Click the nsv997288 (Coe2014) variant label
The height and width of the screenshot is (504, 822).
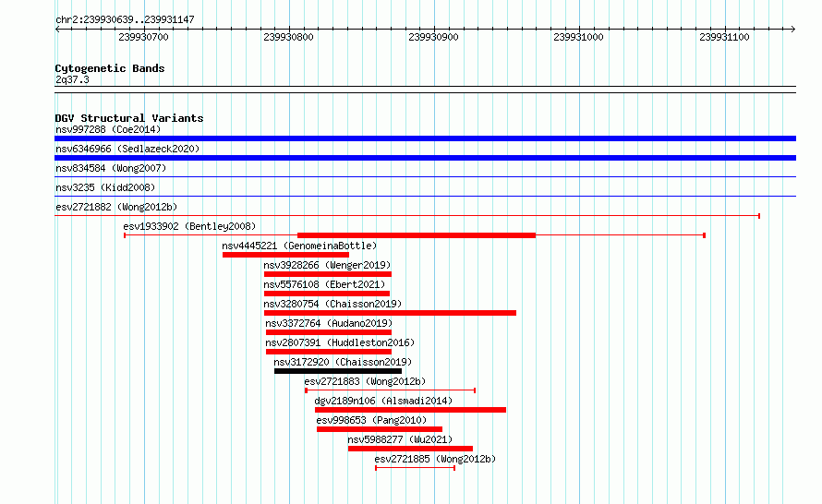(x=108, y=129)
